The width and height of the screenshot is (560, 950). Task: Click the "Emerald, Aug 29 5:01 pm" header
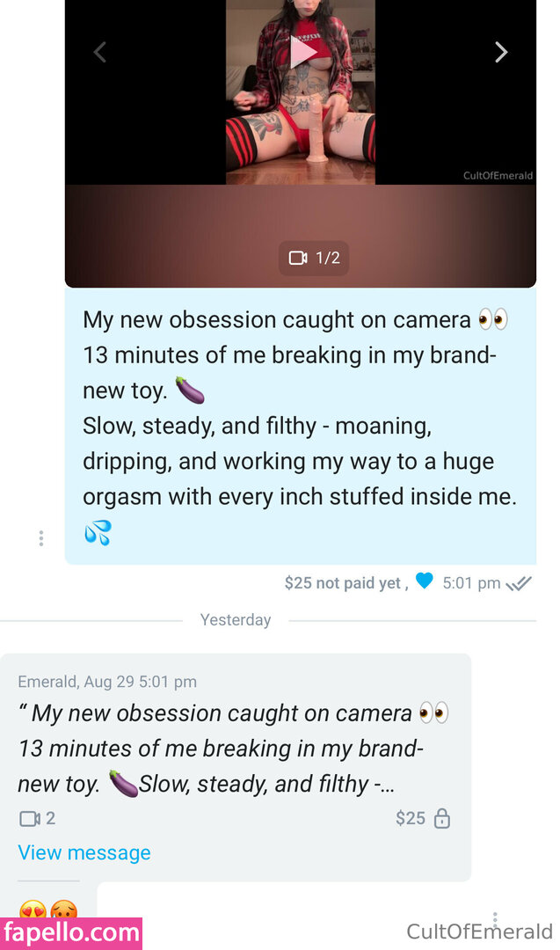pyautogui.click(x=107, y=682)
